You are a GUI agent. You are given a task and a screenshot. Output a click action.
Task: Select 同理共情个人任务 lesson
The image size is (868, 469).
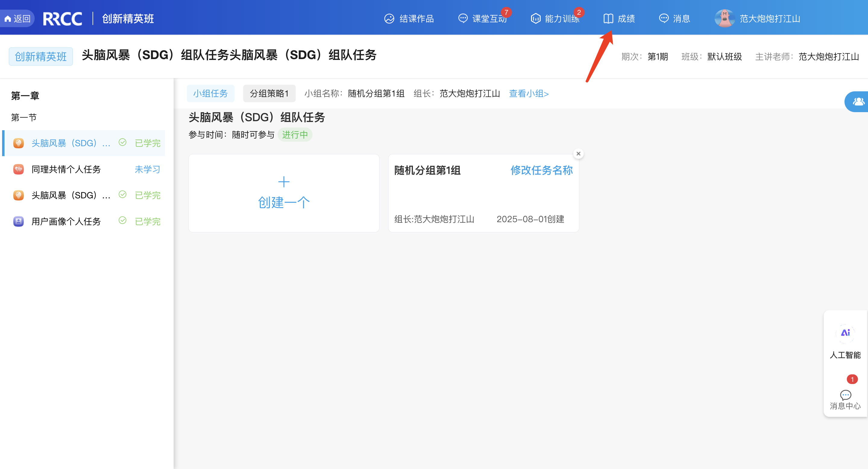point(84,169)
